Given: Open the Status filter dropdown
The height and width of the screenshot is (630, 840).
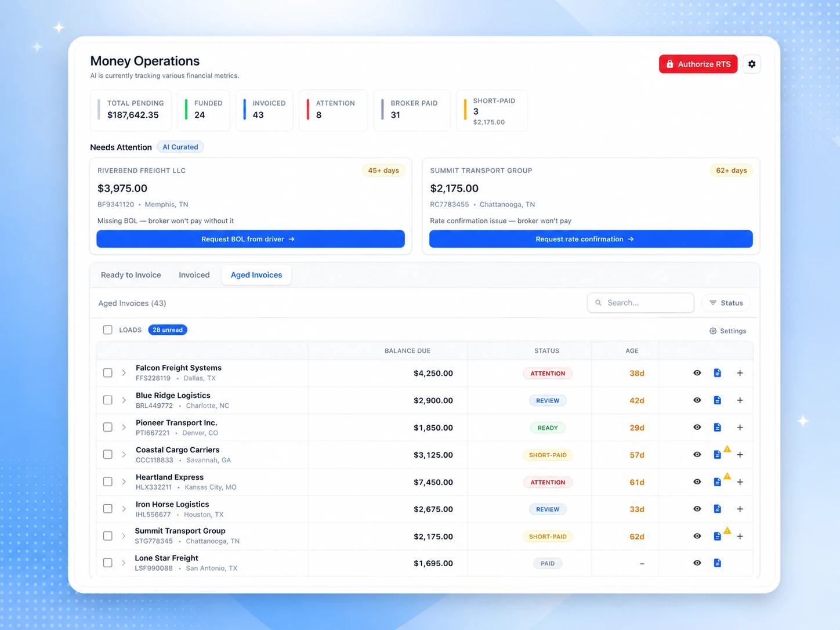Looking at the screenshot, I should point(726,303).
